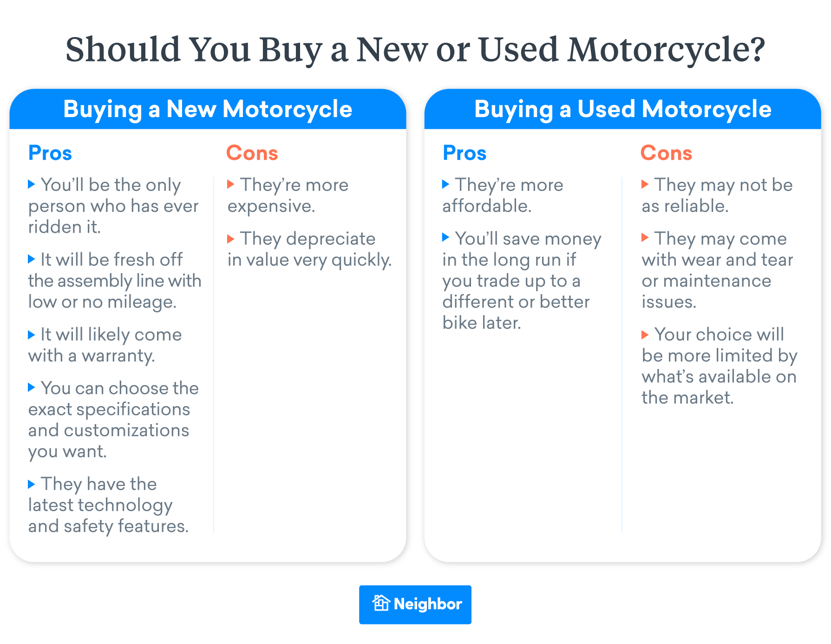The image size is (831, 644).
Task: Click the blue bullet beside "It will be fresh off"
Action: 32,259
